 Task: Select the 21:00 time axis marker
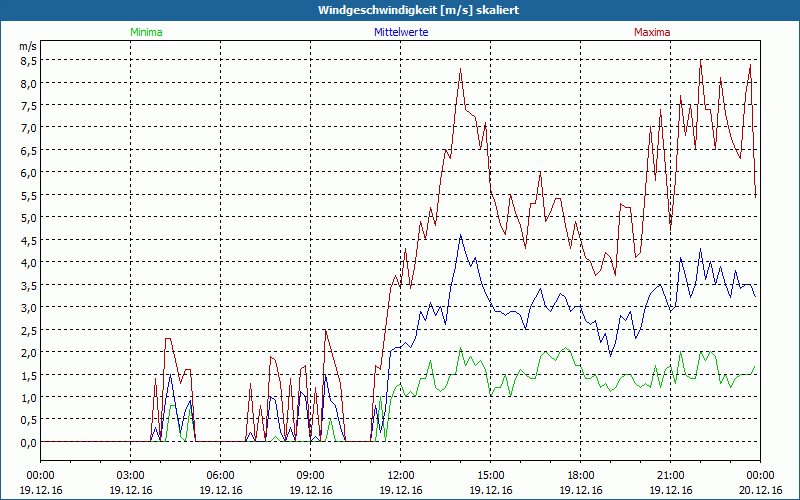click(x=670, y=475)
